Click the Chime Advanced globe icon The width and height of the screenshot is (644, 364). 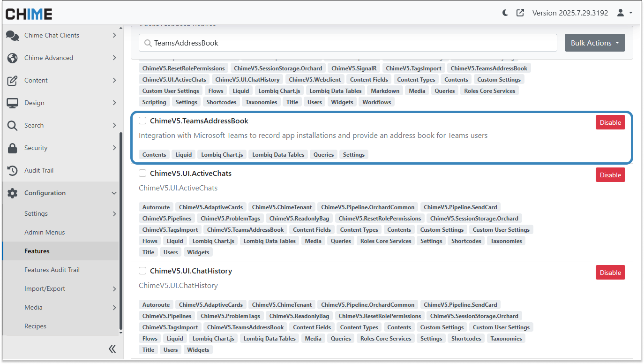pos(13,58)
